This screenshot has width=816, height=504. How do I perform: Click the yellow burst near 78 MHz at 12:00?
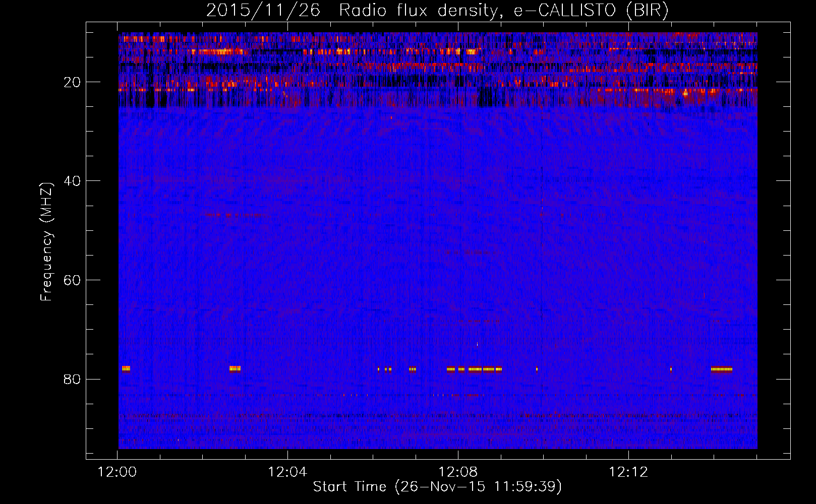click(x=126, y=368)
